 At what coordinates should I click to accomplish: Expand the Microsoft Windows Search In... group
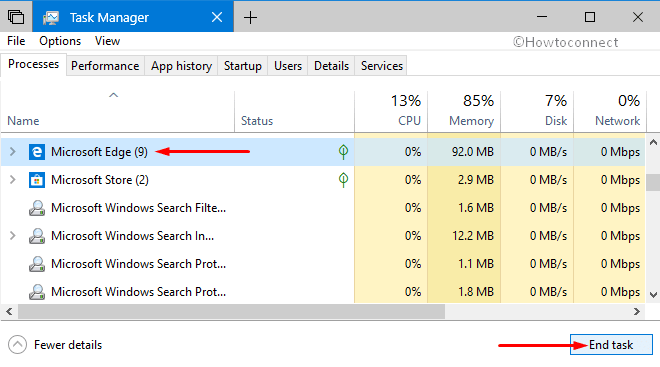point(13,236)
